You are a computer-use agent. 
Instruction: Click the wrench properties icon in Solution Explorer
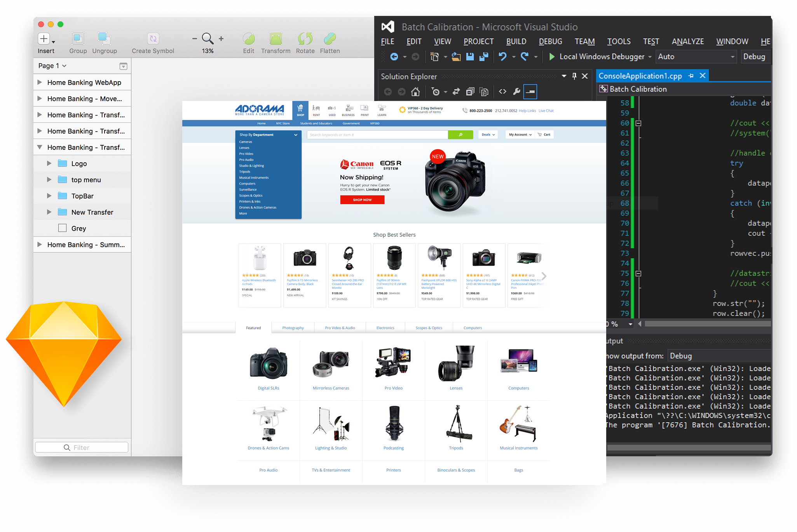[516, 92]
